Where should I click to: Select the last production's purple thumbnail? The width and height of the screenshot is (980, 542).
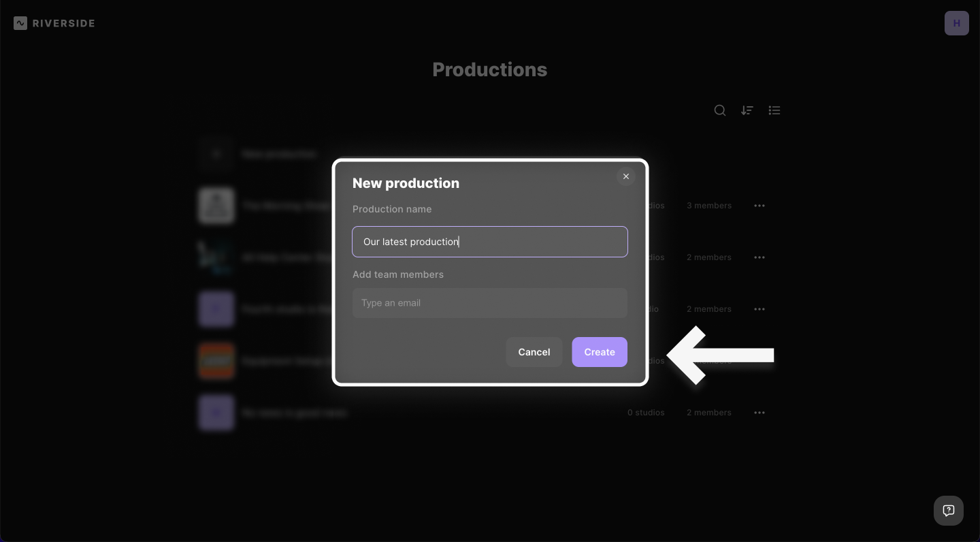tap(216, 413)
